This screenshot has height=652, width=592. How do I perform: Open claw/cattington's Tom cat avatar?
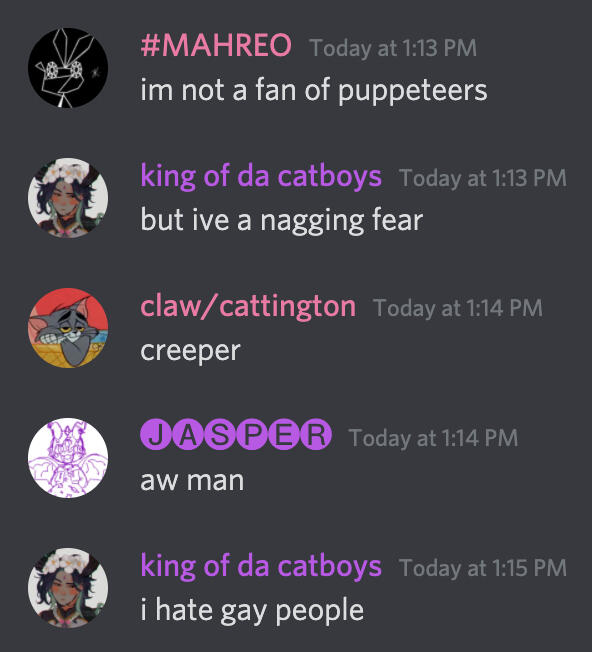pyautogui.click(x=68, y=328)
